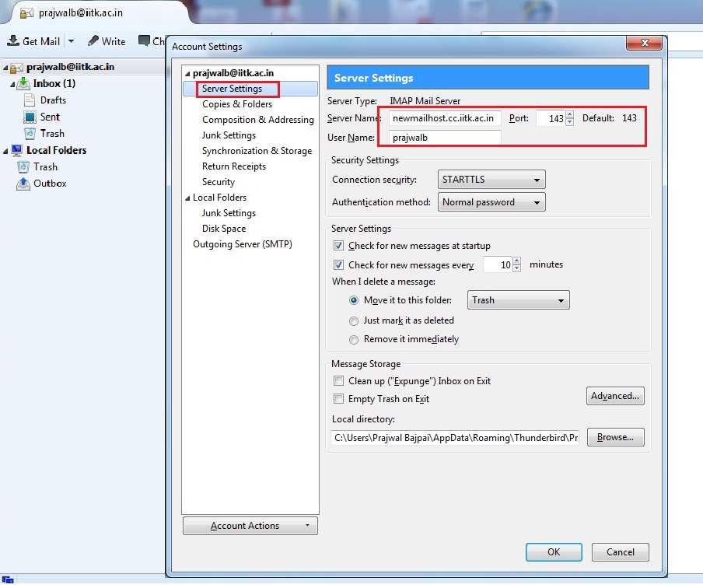Collapse the Inbox folder tree arrow
The height and width of the screenshot is (588, 703).
click(x=12, y=84)
